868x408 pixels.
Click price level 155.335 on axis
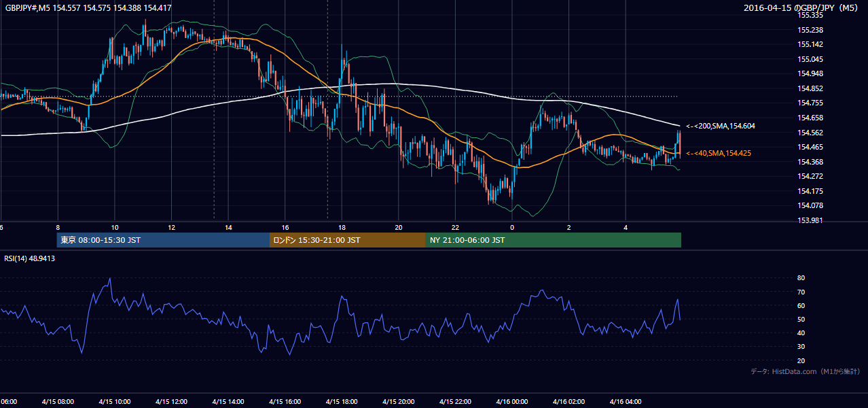click(x=810, y=15)
